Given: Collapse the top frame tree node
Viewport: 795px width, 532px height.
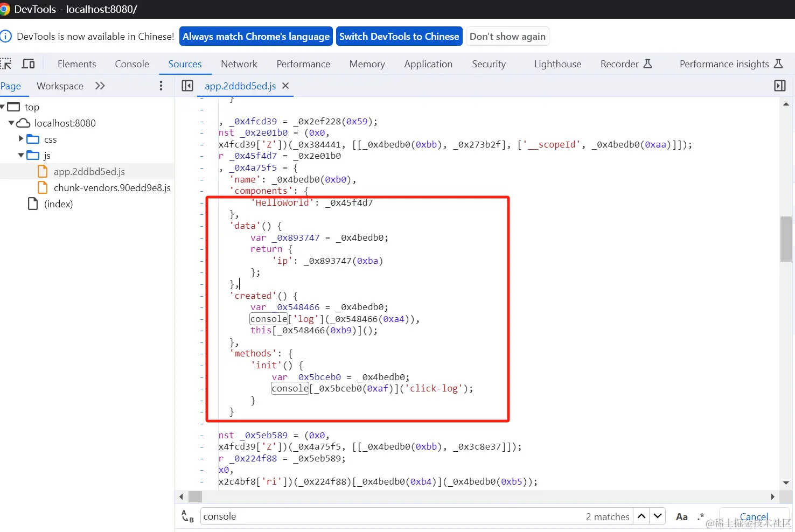Looking at the screenshot, I should [x=3, y=107].
